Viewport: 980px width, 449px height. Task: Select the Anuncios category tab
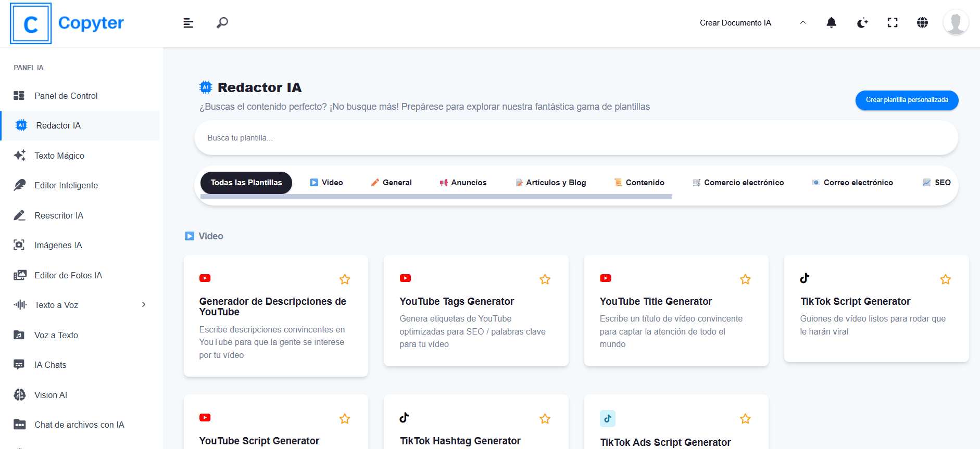(463, 183)
